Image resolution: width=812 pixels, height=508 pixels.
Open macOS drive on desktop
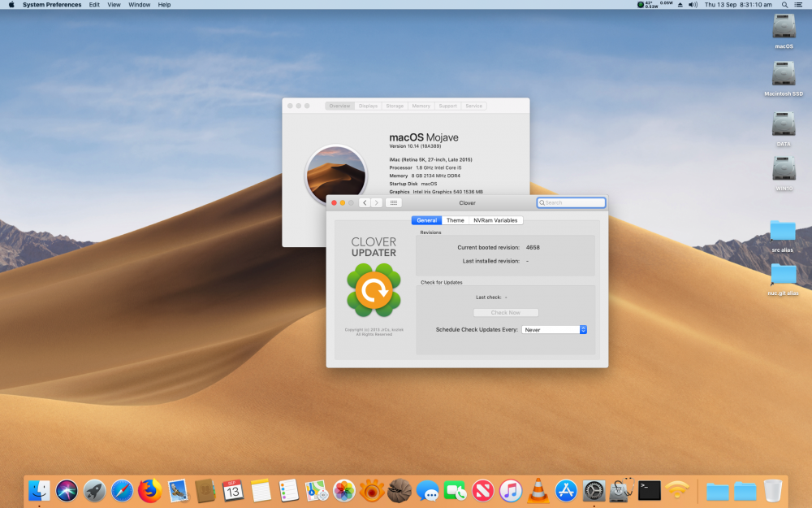point(784,27)
